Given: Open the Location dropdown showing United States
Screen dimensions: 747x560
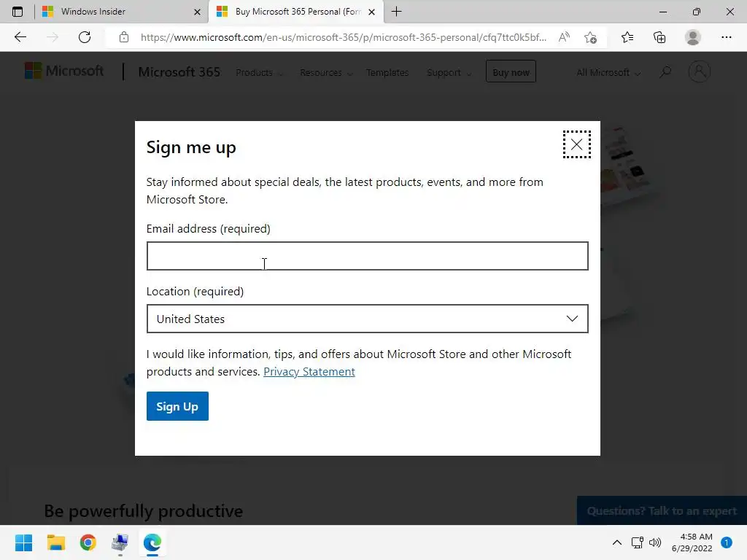Looking at the screenshot, I should point(368,319).
